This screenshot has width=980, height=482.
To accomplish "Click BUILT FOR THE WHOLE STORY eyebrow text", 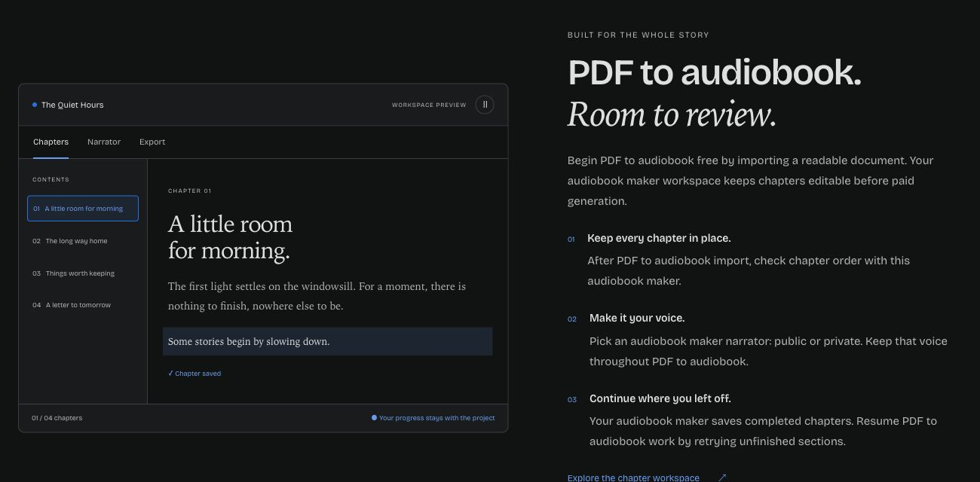I will (x=638, y=35).
